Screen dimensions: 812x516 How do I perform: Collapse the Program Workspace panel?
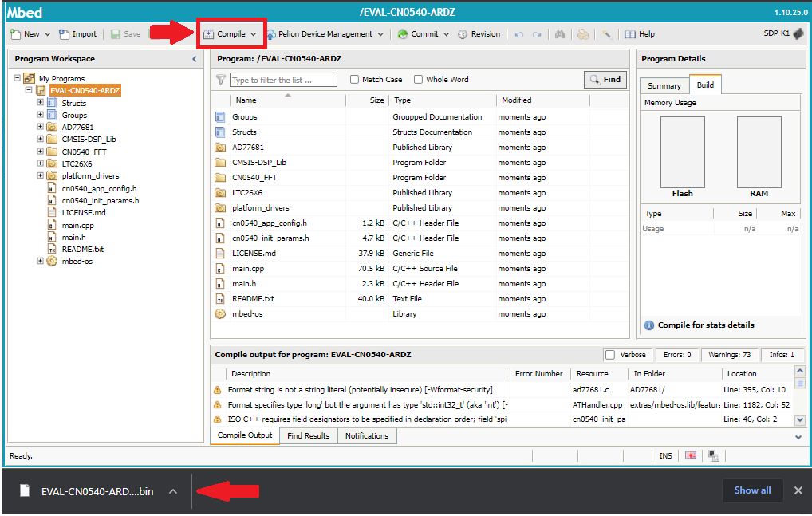pyautogui.click(x=195, y=59)
